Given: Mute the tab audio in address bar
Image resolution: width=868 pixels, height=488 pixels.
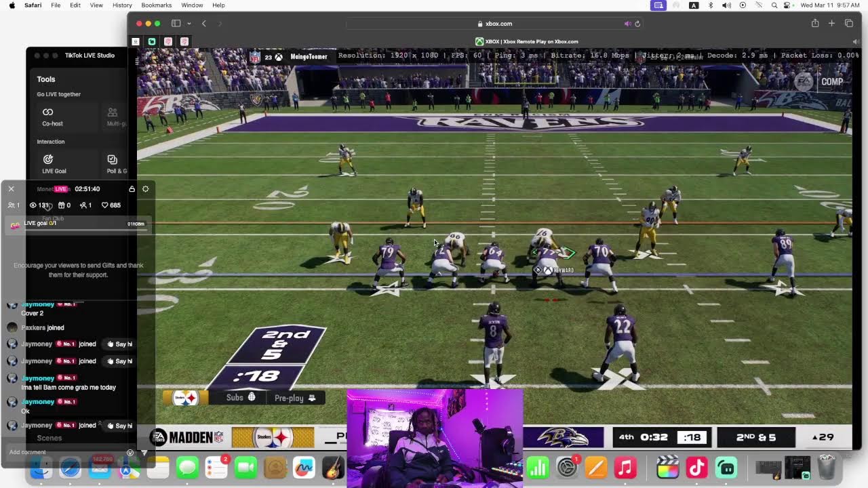Looking at the screenshot, I should [627, 24].
